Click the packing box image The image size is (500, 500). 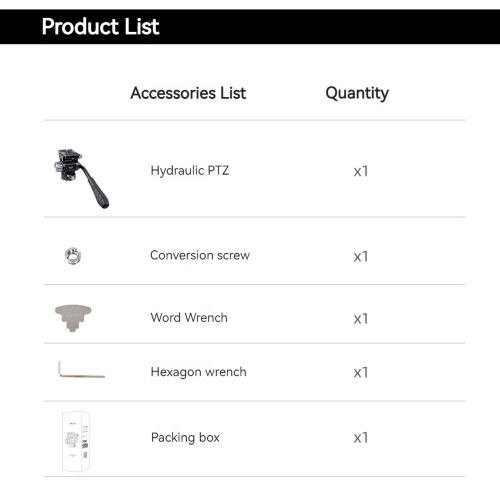76,441
